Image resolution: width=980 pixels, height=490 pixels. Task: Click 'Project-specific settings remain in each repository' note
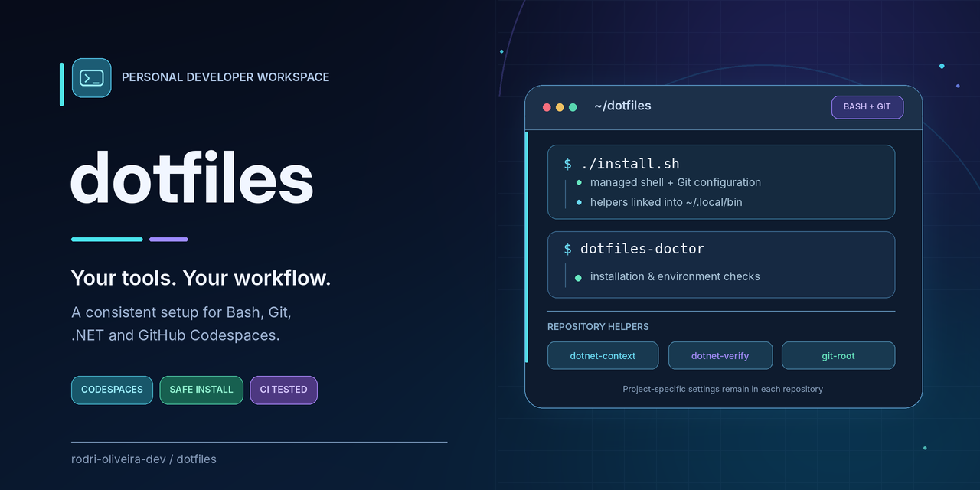point(723,389)
